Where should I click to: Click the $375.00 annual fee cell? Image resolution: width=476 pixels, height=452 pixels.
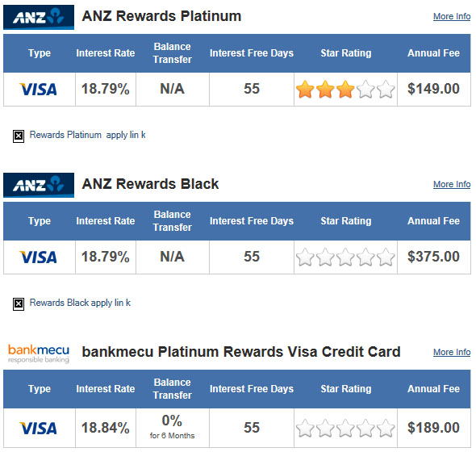(434, 257)
